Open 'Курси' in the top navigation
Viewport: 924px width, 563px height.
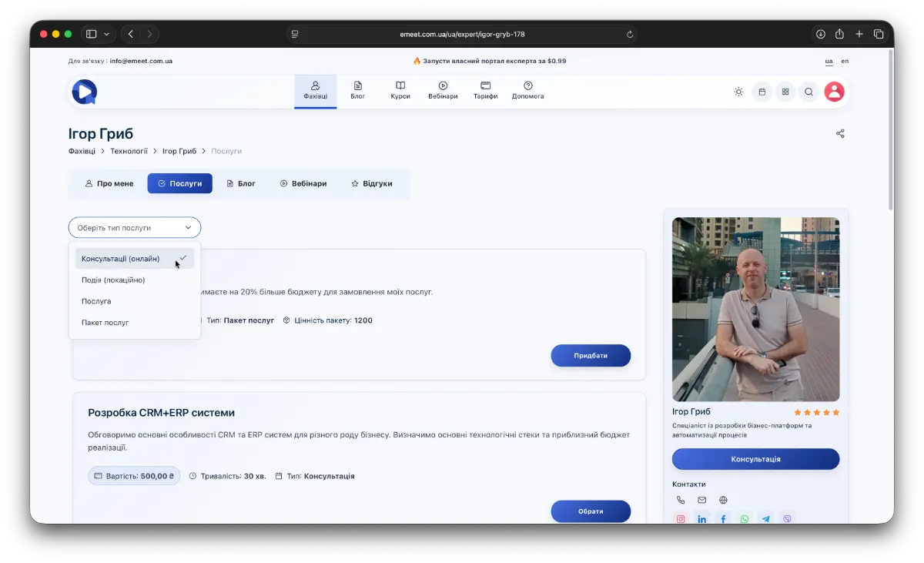400,91
